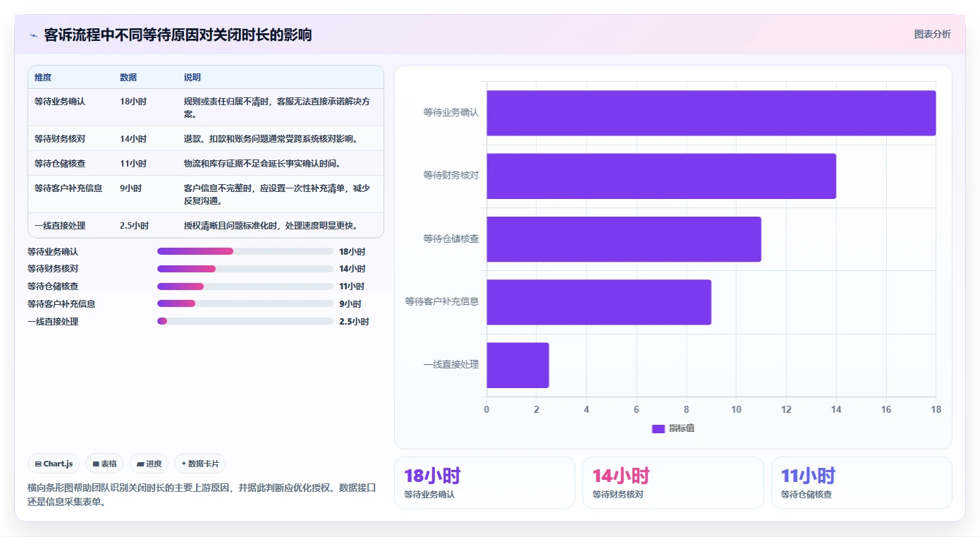
Task: Click the 等待客户补充信息 chart bar
Action: (599, 302)
